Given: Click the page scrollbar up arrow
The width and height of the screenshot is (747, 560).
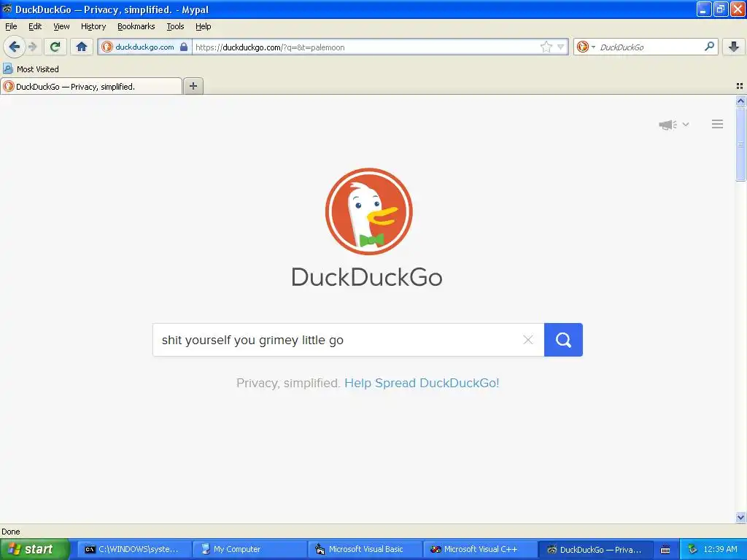Looking at the screenshot, I should click(x=740, y=101).
